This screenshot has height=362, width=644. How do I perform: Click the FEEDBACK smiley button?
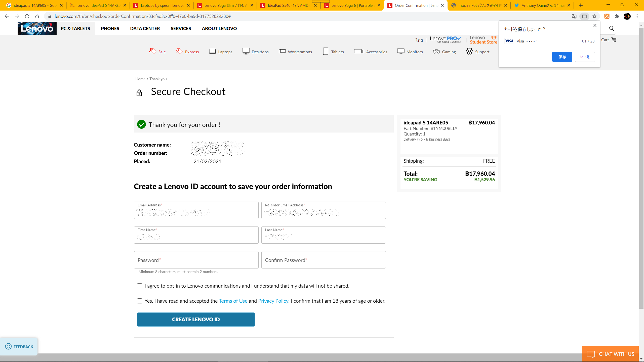tap(19, 346)
